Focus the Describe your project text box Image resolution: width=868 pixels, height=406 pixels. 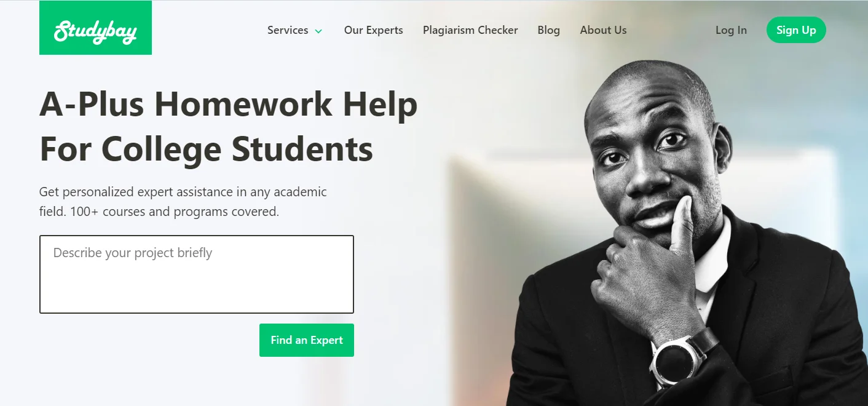click(197, 274)
